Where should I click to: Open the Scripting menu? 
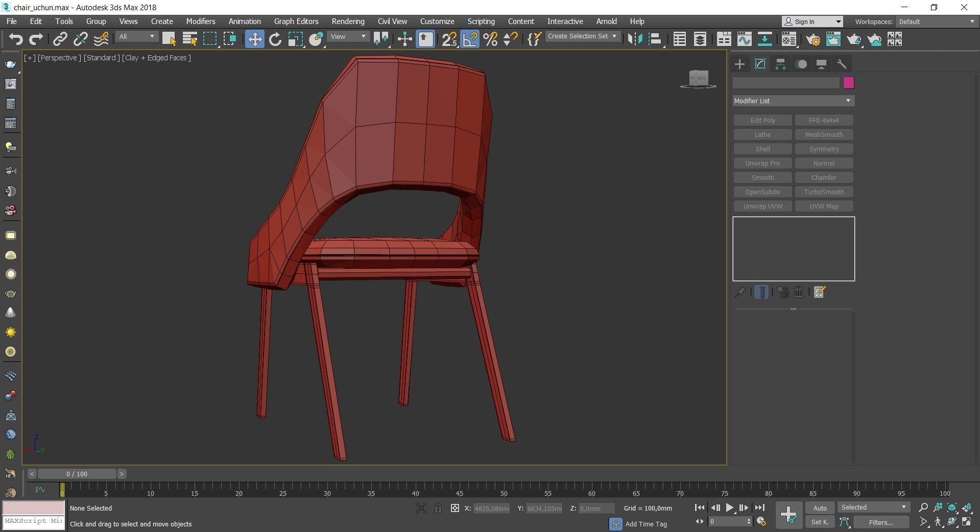[x=481, y=21]
